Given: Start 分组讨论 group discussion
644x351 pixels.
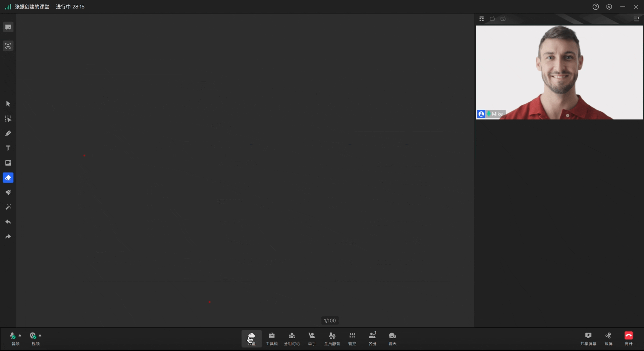Looking at the screenshot, I should tap(292, 339).
